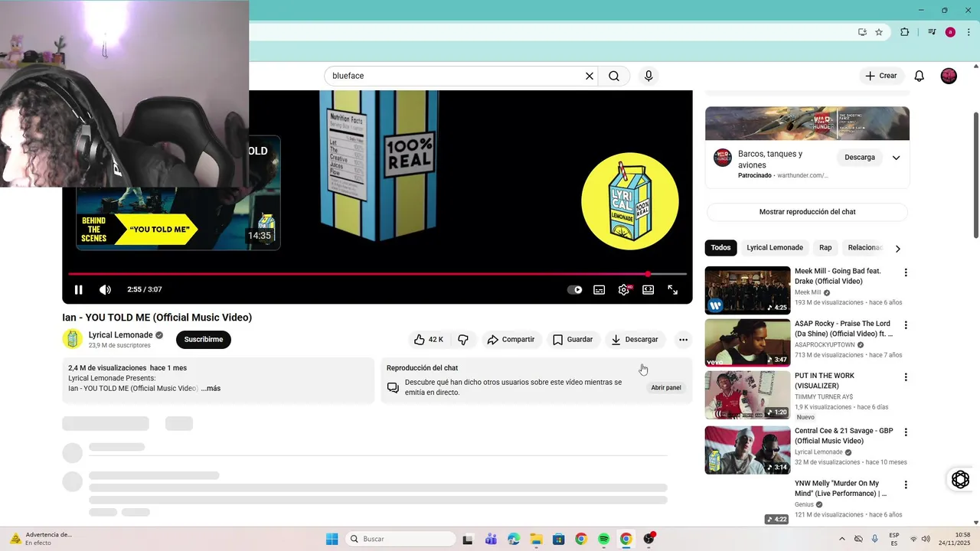Open options menu for Central Cee GBP video
This screenshot has width=980, height=551.
[906, 432]
